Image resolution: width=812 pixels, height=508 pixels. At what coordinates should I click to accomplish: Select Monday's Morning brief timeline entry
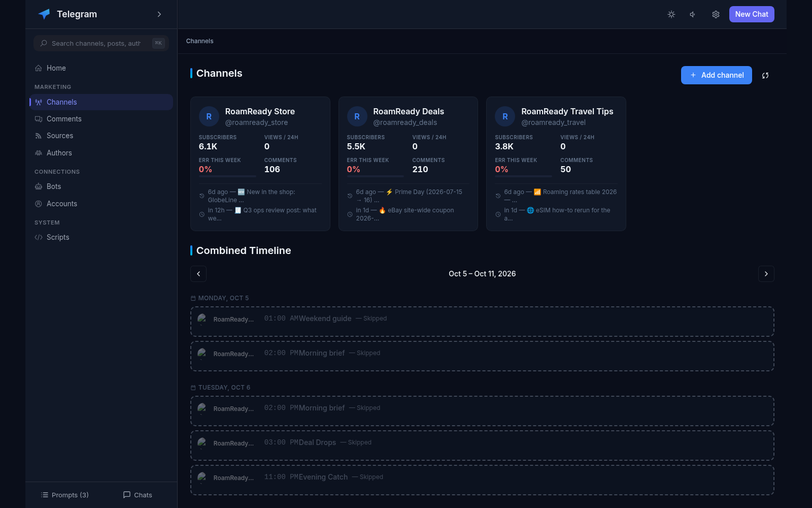(482, 356)
